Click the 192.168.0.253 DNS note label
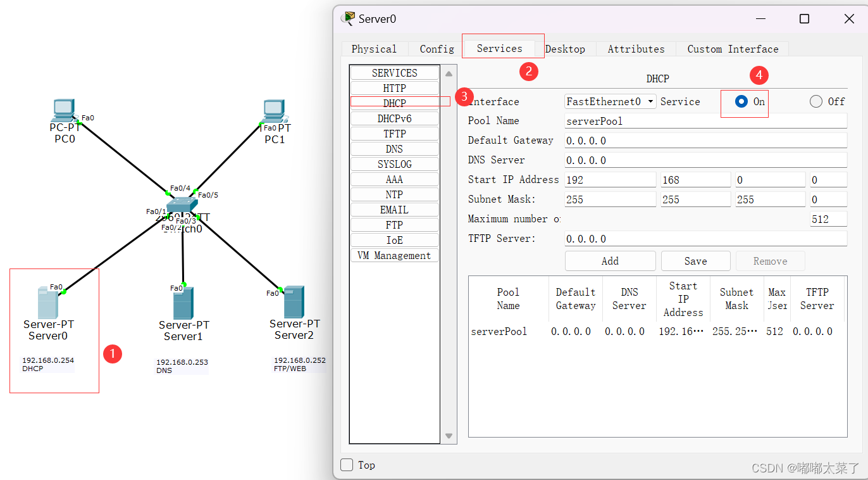This screenshot has width=868, height=480. (182, 366)
